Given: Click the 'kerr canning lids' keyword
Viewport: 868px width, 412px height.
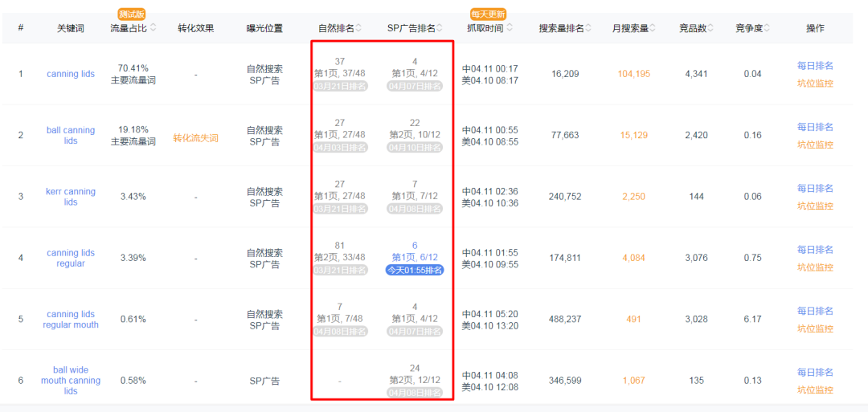Looking at the screenshot, I should click(x=71, y=197).
